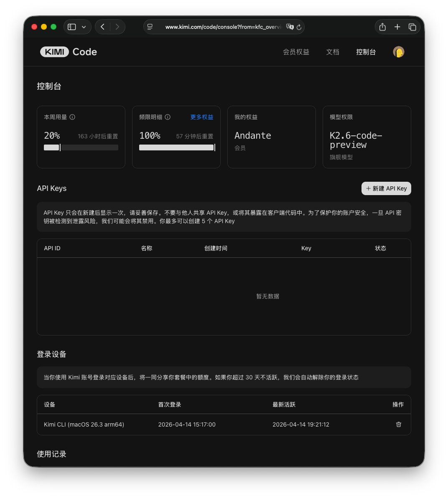The height and width of the screenshot is (498, 448).
Task: Click the 名称 column header
Action: [146, 248]
